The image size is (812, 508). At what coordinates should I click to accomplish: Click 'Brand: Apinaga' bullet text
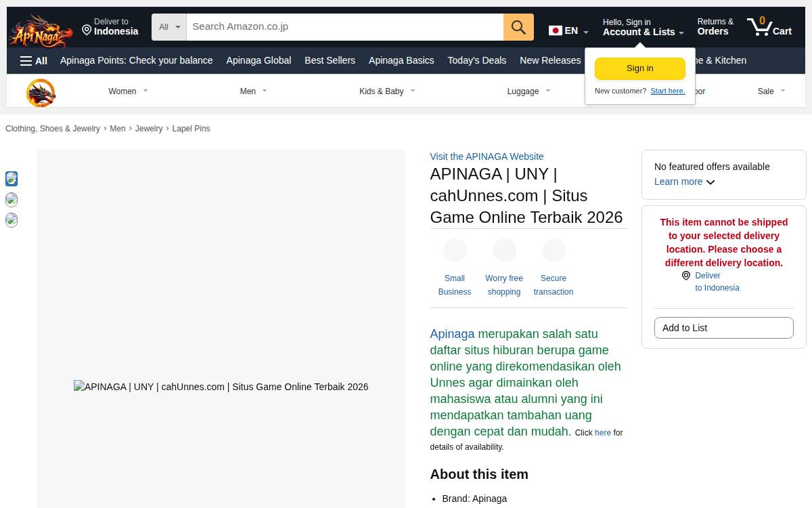[474, 499]
